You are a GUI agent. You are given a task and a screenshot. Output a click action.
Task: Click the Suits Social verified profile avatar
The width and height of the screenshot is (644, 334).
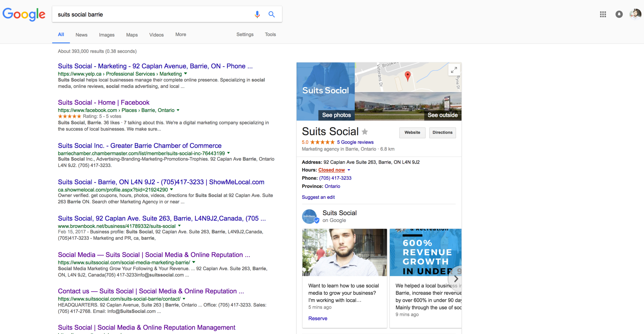310,216
